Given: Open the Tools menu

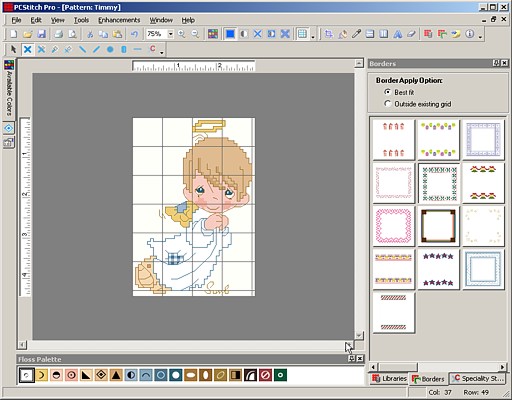Looking at the screenshot, I should click(x=81, y=20).
